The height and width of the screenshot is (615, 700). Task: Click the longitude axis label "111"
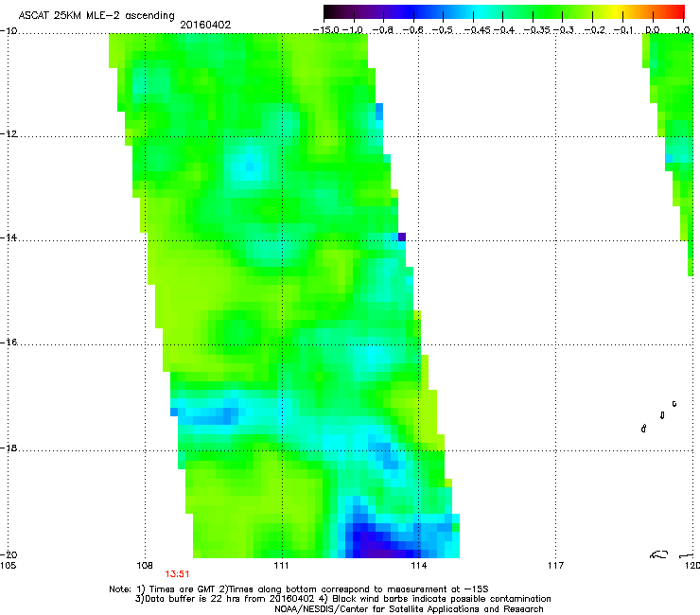[x=281, y=566]
